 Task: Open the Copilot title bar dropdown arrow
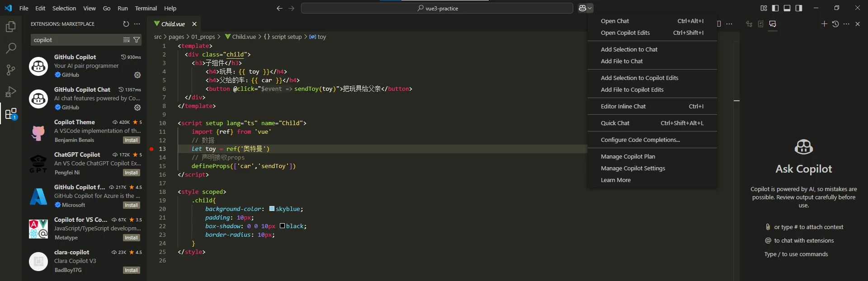pyautogui.click(x=590, y=8)
